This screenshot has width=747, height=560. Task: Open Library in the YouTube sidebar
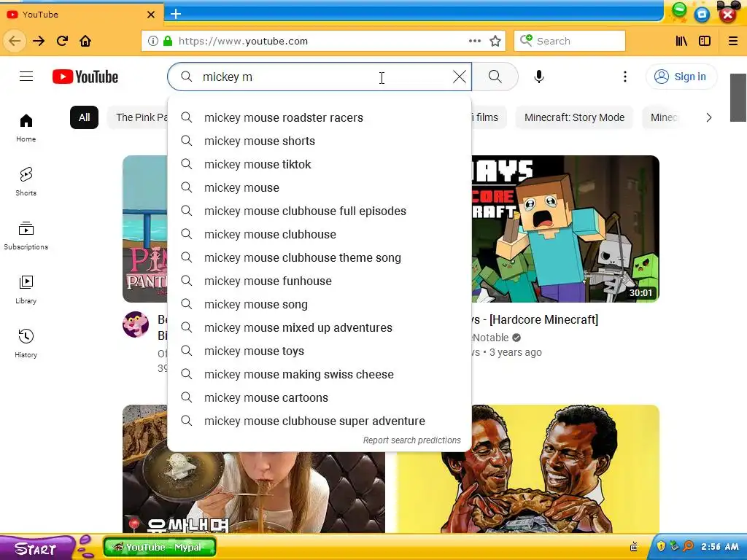[26, 289]
